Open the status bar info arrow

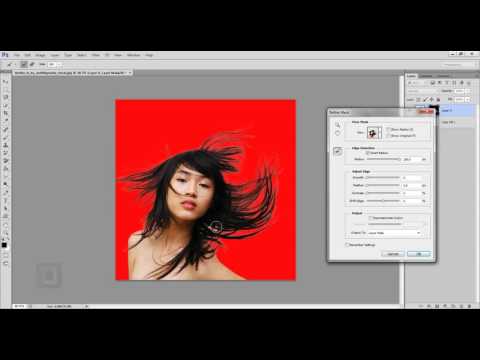[x=86, y=306]
